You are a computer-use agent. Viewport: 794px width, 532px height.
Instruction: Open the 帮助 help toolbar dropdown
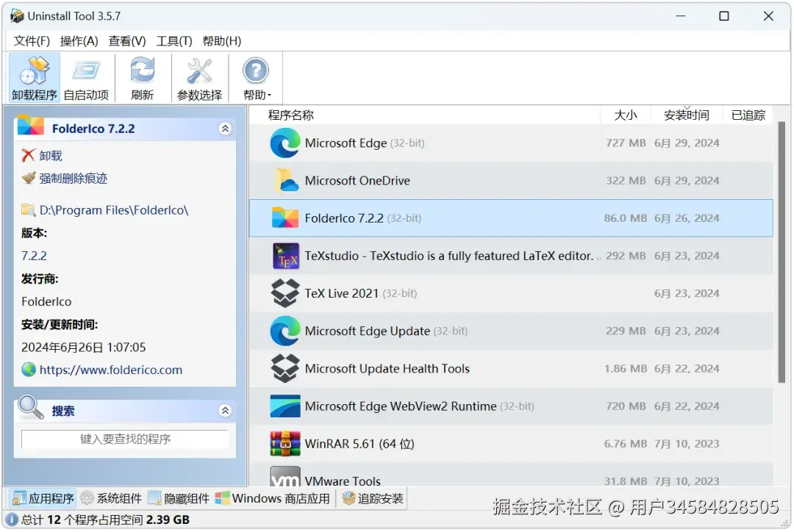coord(256,79)
